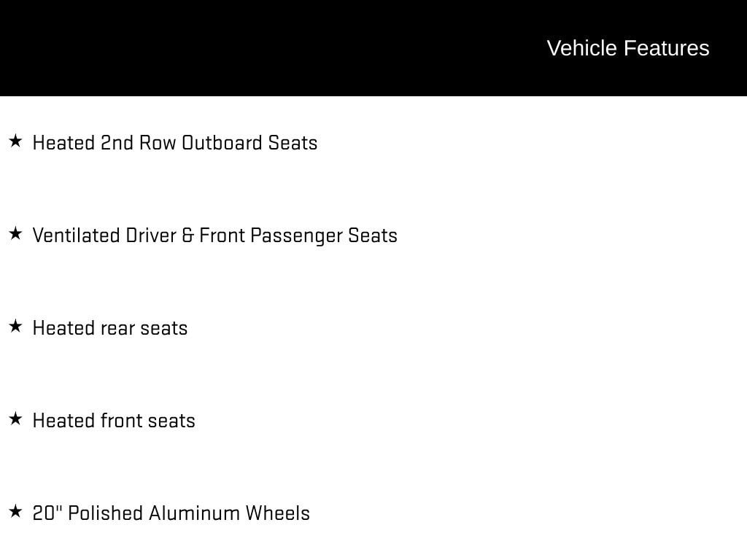This screenshot has height=560, width=747.
Task: Open the 20" Polished Aluminum Wheels feature
Action: pyautogui.click(x=171, y=513)
